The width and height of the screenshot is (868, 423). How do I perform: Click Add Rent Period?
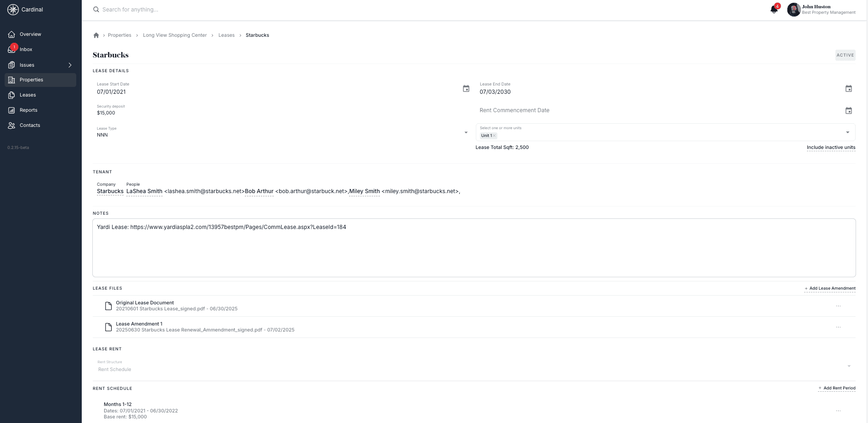coord(837,388)
